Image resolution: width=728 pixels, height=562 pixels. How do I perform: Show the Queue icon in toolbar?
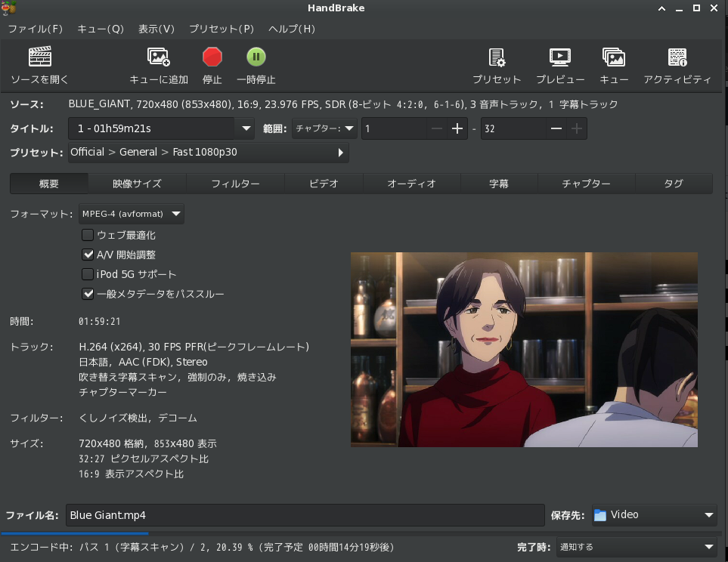tap(614, 57)
